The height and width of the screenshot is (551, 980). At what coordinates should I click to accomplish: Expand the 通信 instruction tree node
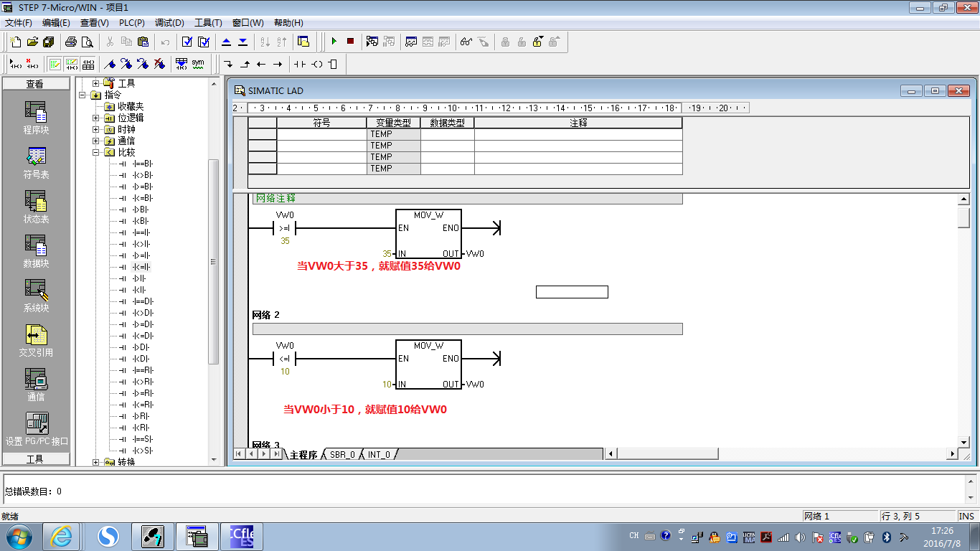(96, 141)
